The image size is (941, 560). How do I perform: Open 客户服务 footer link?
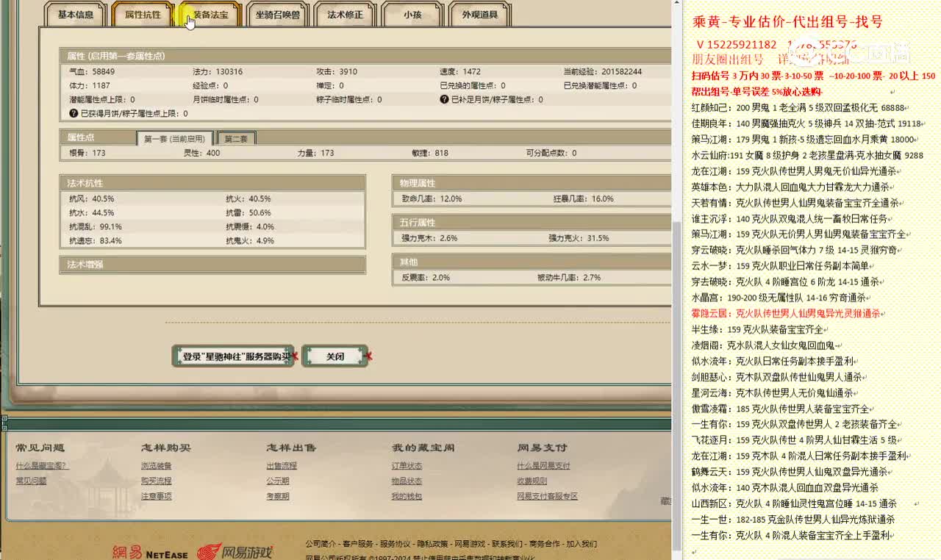click(358, 545)
